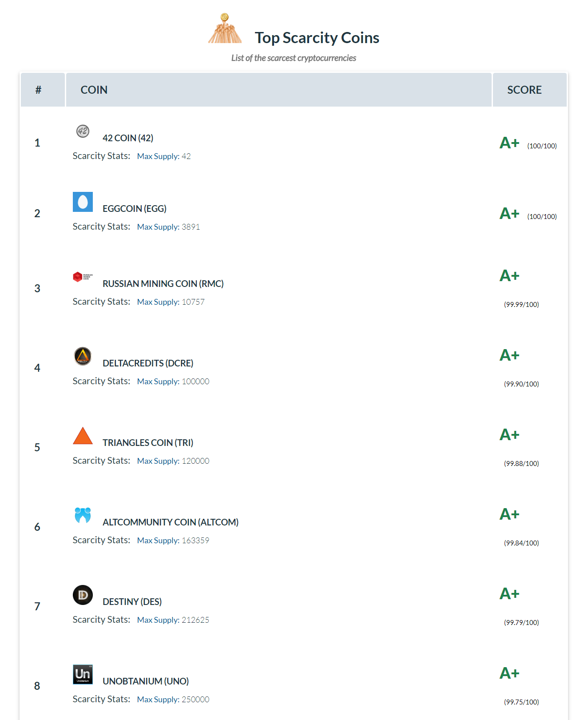The width and height of the screenshot is (588, 720).
Task: Click the (99.84/100) score value
Action: point(521,543)
